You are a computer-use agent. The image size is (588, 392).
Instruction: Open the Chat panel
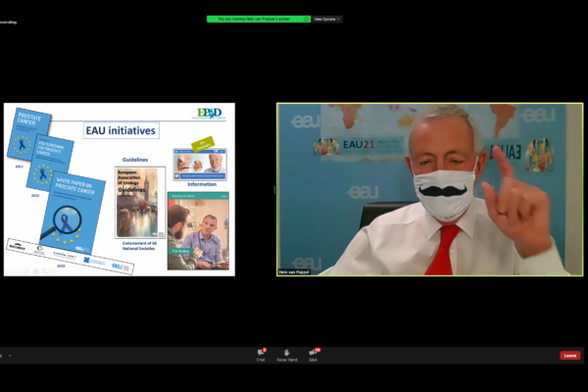(261, 354)
